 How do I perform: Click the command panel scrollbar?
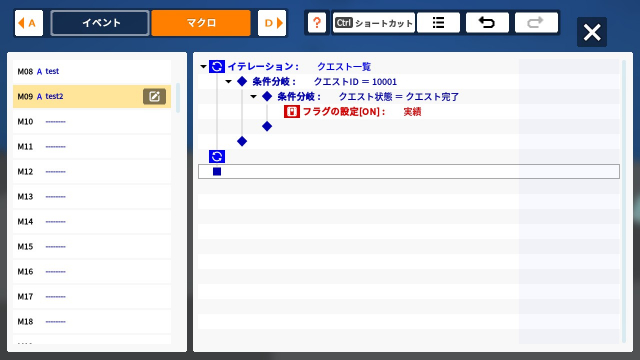click(x=623, y=201)
